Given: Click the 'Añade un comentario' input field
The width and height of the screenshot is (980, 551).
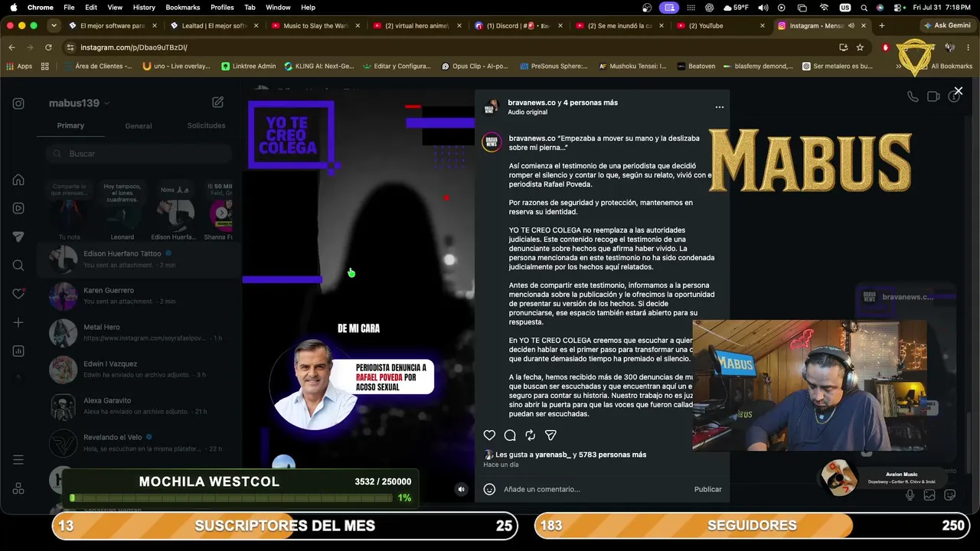Looking at the screenshot, I should [x=595, y=489].
